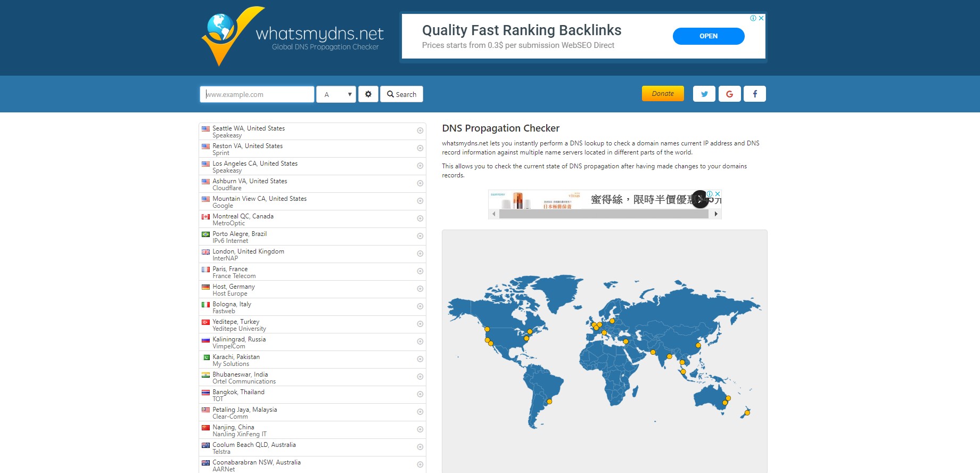Open the record type A dropdown
Image resolution: width=980 pixels, height=473 pixels.
point(336,94)
